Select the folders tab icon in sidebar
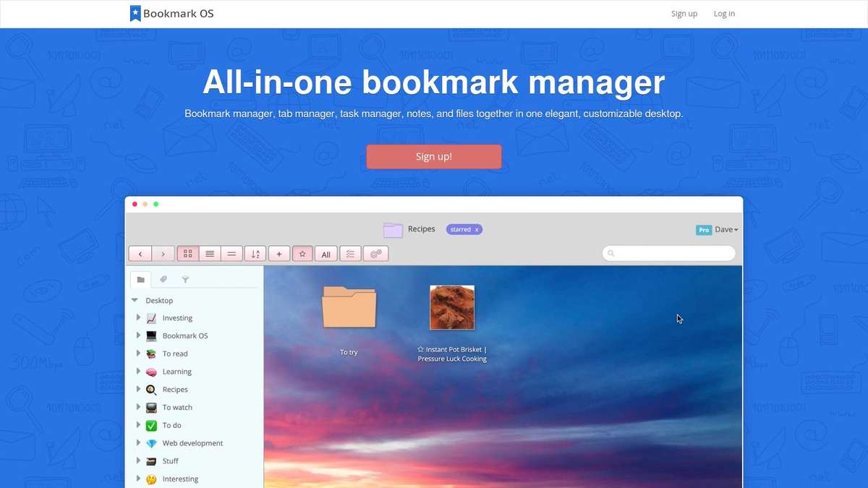This screenshot has width=868, height=488. [x=140, y=280]
